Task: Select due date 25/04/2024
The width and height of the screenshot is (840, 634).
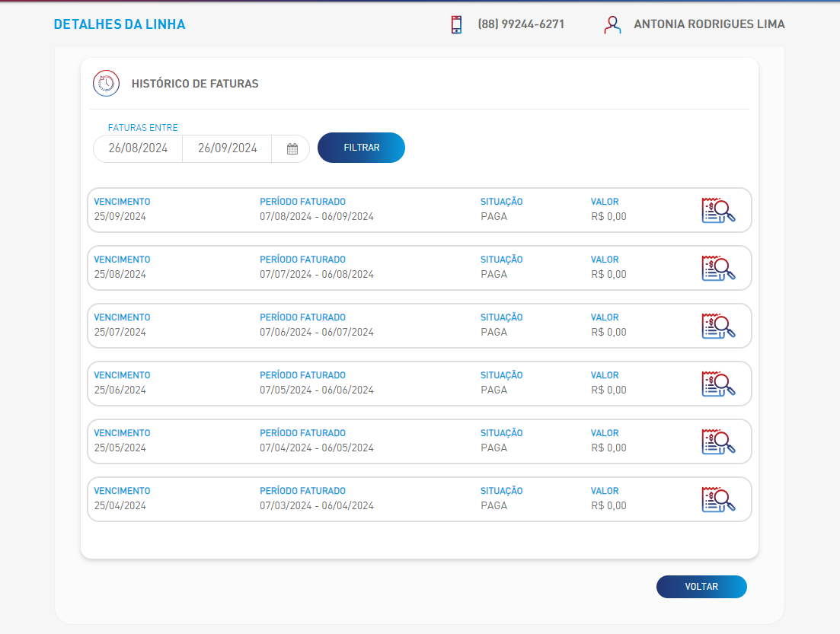Action: [x=120, y=505]
